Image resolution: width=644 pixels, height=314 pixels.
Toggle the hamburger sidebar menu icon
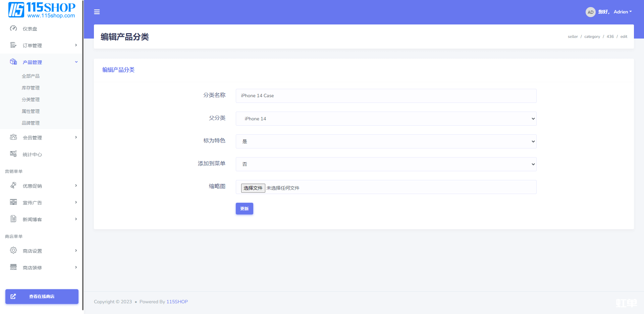click(97, 12)
